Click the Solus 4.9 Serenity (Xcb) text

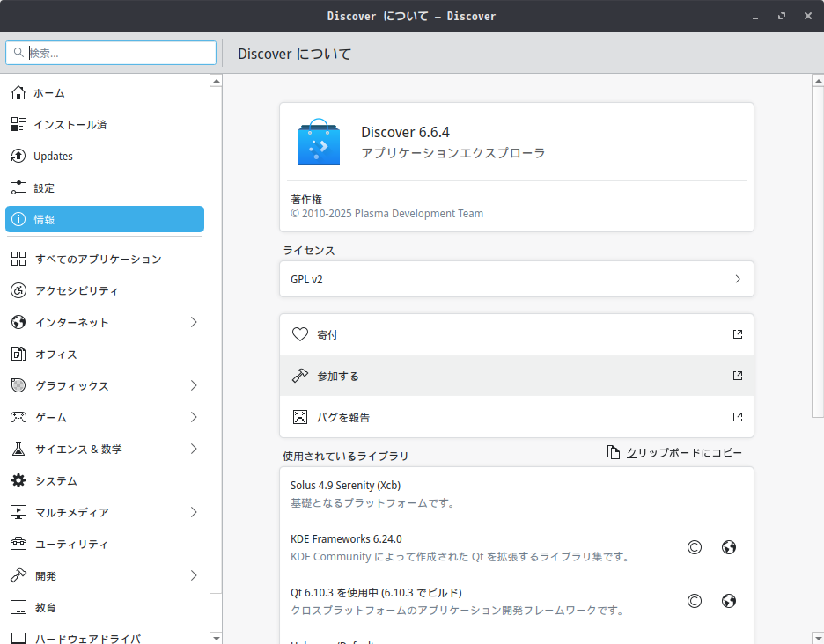(345, 486)
